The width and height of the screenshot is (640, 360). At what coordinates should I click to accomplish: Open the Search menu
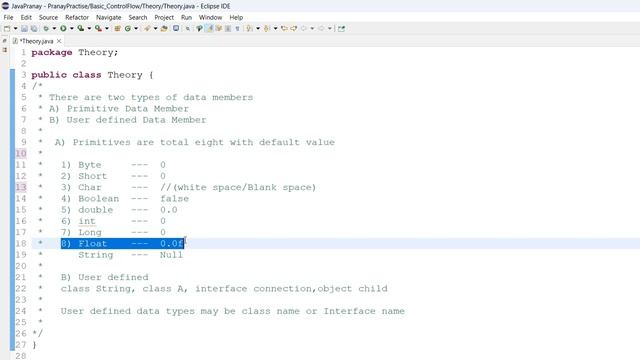click(138, 18)
